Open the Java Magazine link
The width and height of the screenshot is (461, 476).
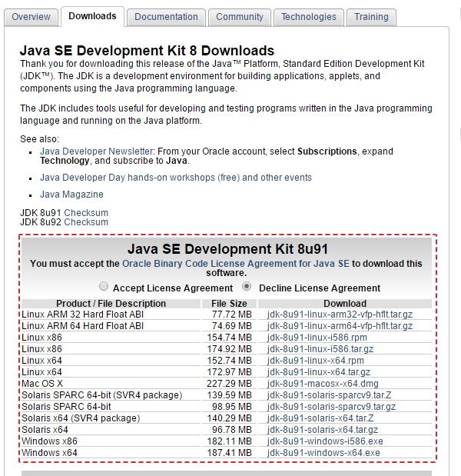(71, 195)
